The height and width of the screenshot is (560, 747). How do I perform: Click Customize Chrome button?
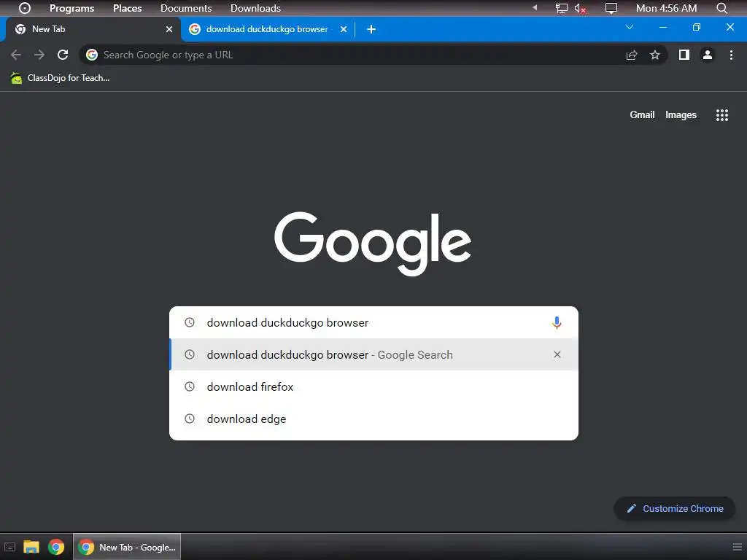click(674, 508)
